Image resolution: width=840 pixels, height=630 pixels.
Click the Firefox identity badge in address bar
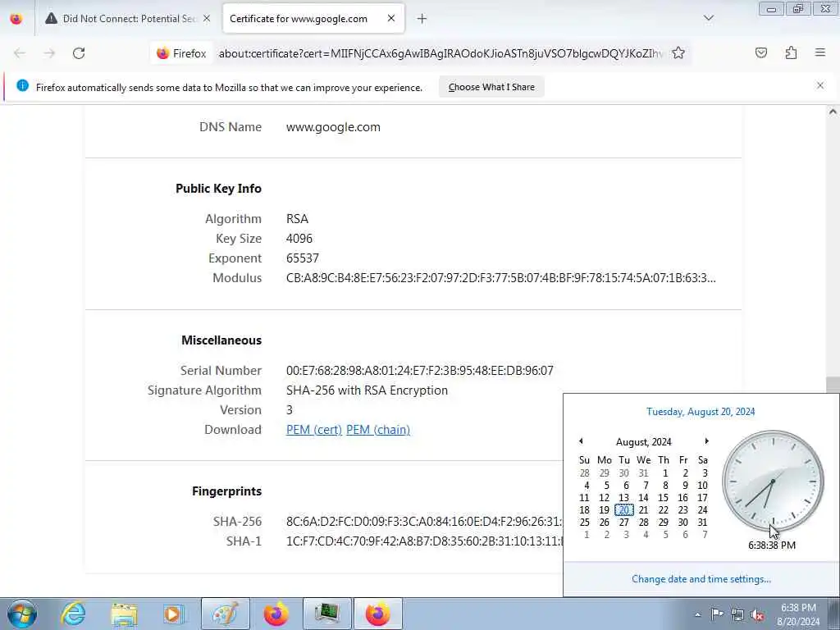[x=181, y=53]
